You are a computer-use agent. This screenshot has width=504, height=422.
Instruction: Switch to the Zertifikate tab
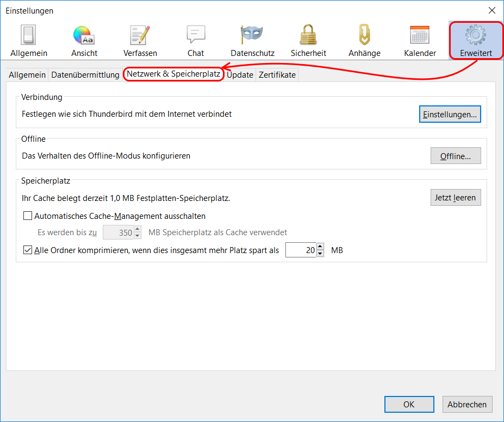[277, 75]
